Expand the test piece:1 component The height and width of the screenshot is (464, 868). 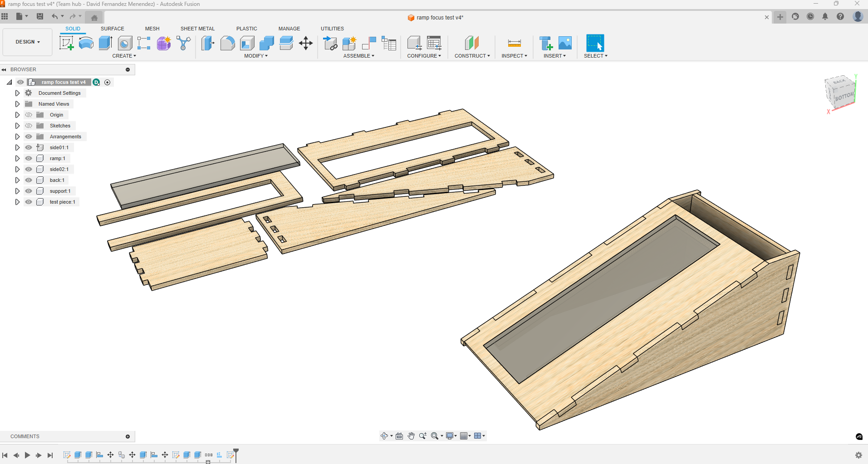[17, 201]
